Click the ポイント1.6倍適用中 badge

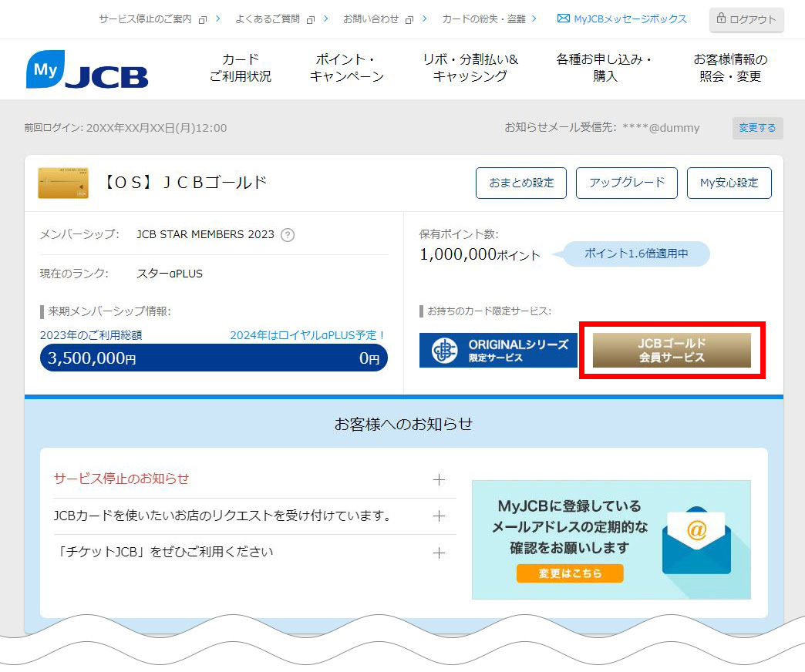click(x=636, y=254)
